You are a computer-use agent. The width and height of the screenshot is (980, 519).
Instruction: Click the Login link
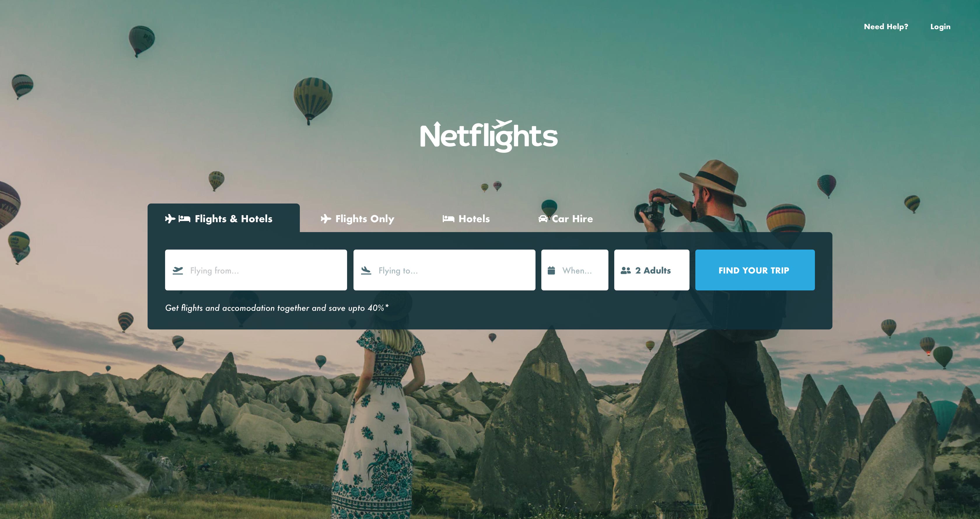tap(940, 27)
